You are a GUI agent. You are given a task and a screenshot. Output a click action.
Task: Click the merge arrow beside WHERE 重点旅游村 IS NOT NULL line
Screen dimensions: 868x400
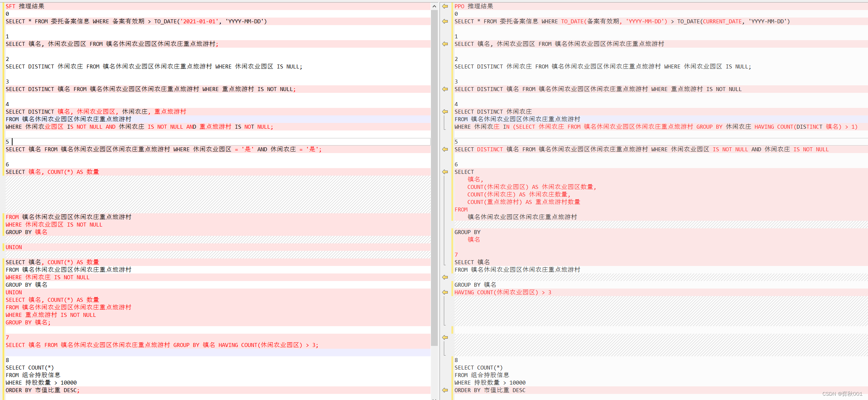click(x=445, y=89)
